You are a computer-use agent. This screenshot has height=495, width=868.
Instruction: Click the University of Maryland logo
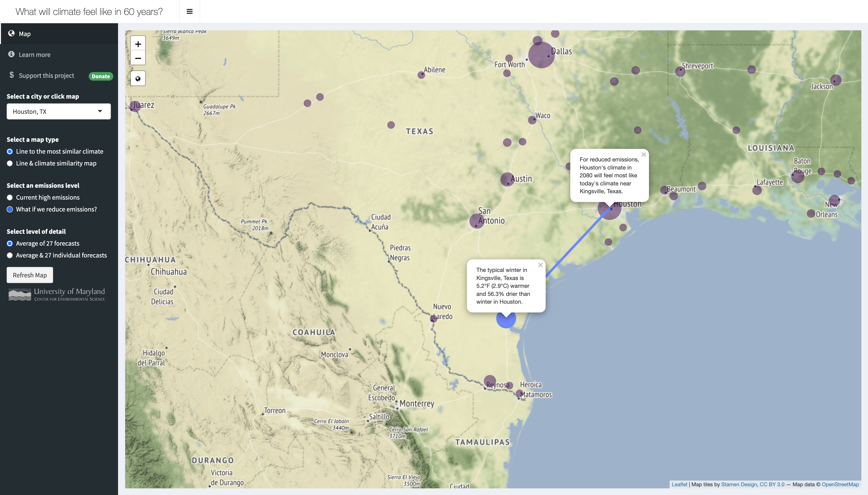[57, 294]
